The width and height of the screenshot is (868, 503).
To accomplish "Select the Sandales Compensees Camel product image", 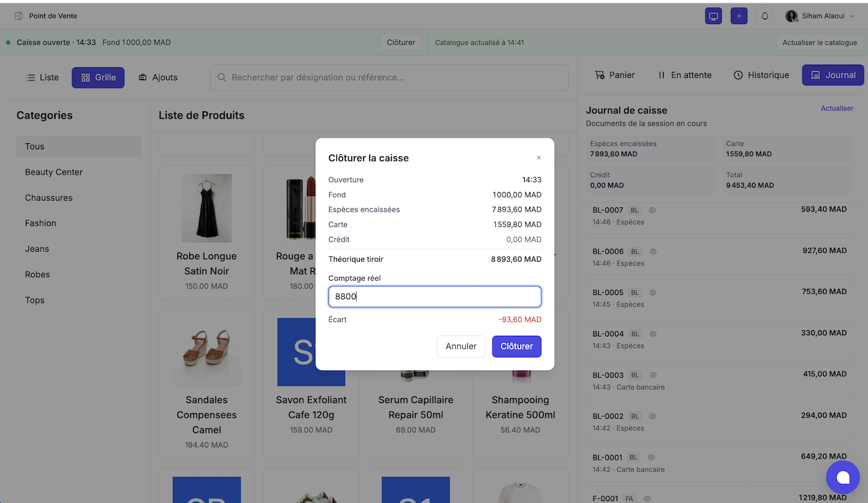I will [206, 352].
